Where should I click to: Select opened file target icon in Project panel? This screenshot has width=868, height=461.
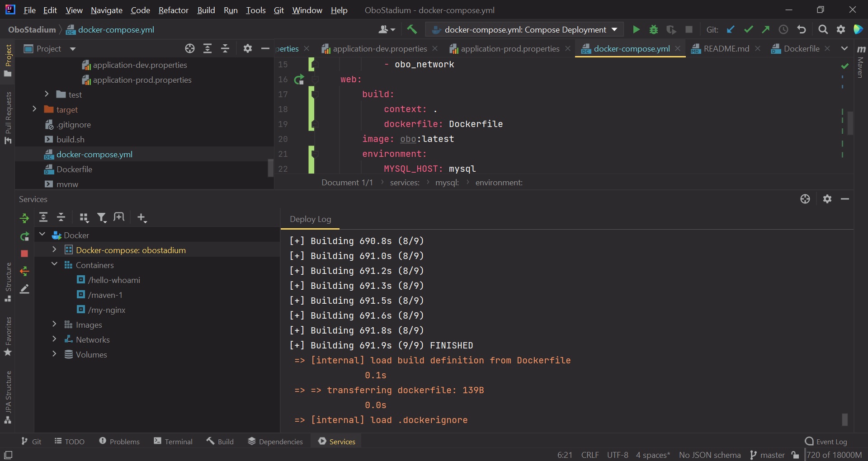(x=190, y=48)
